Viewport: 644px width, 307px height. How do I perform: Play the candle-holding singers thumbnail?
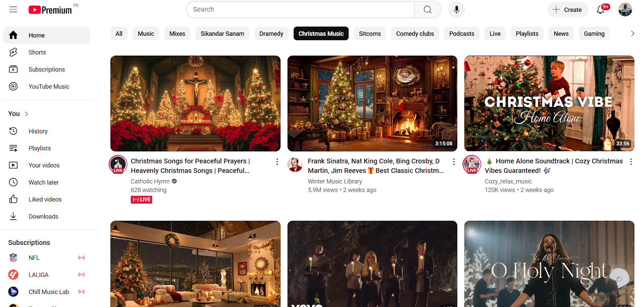coord(372,264)
